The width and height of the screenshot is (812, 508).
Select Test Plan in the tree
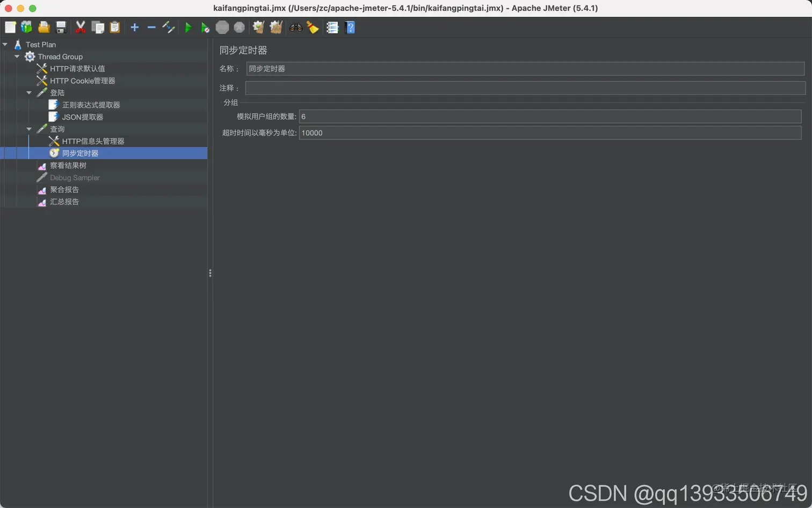pos(41,45)
